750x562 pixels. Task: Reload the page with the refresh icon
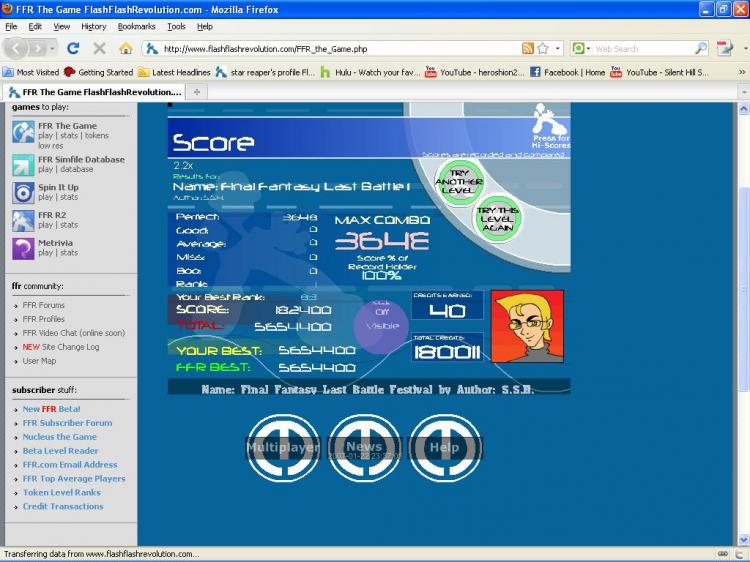(x=73, y=48)
